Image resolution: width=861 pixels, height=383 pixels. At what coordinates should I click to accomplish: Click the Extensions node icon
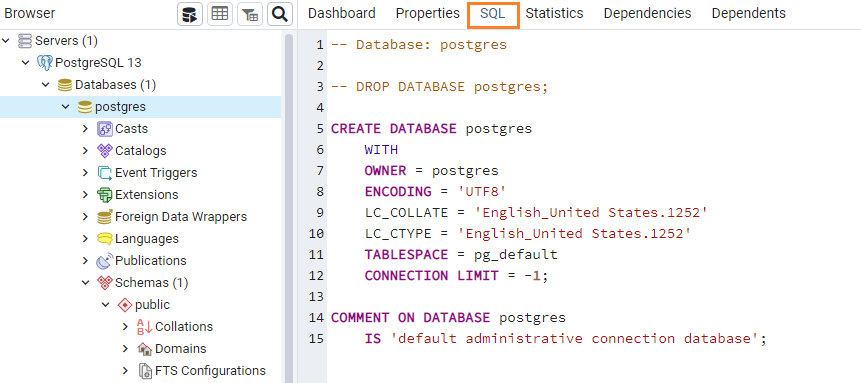(x=105, y=195)
